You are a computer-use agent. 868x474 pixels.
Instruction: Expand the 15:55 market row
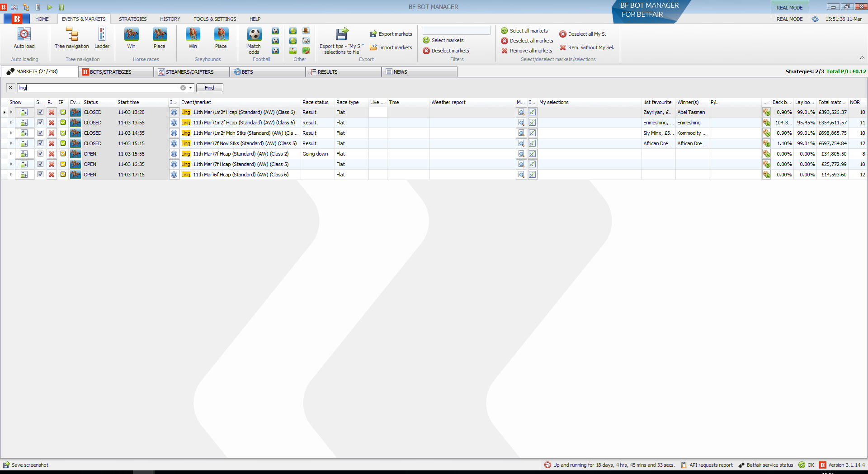11,154
